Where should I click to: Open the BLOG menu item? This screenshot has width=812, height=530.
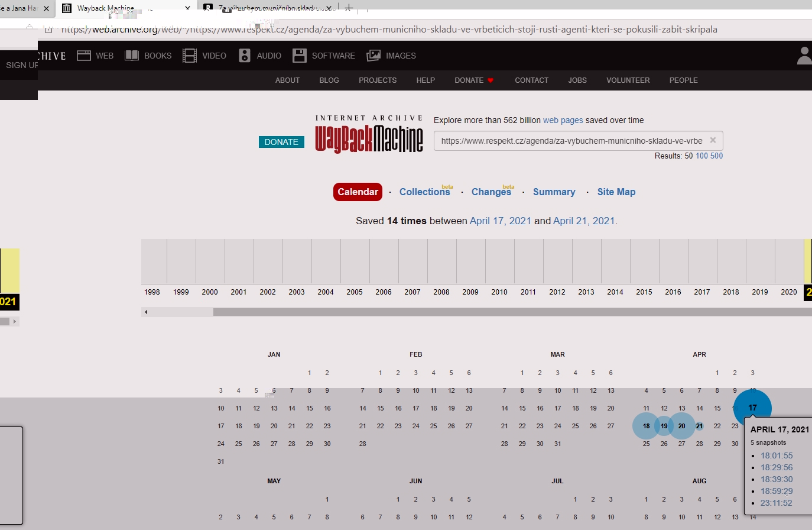click(x=329, y=80)
